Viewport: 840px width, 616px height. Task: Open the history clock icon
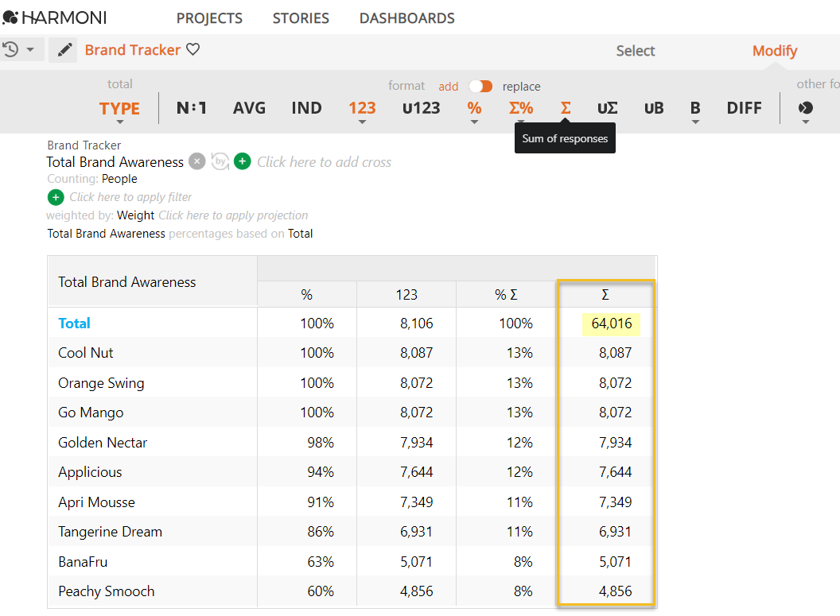point(10,50)
